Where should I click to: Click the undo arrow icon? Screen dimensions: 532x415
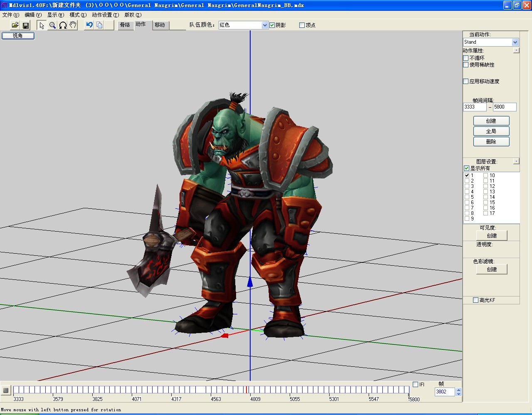click(x=89, y=25)
